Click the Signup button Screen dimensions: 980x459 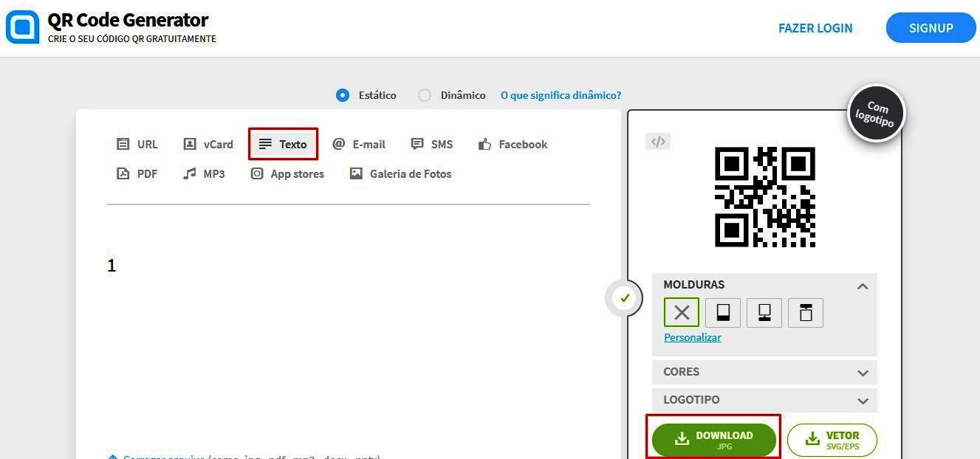[x=931, y=28]
